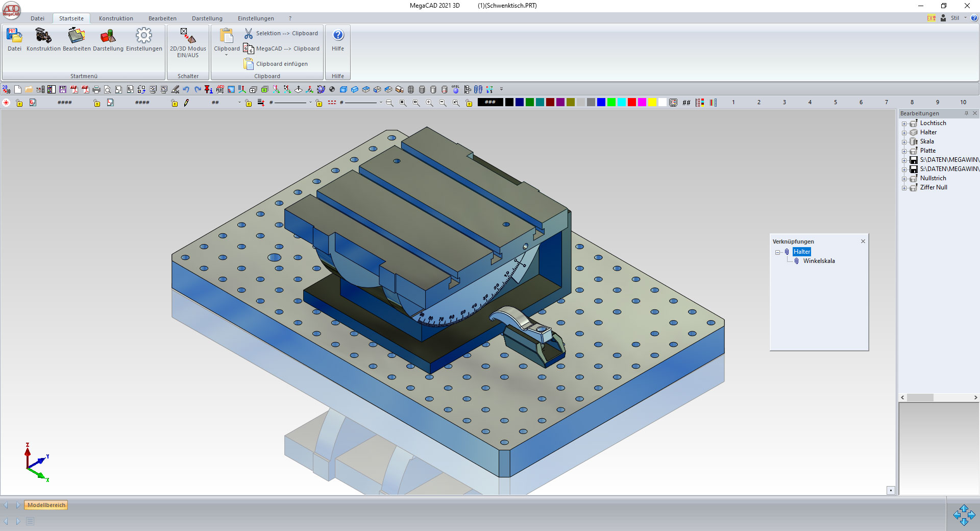The height and width of the screenshot is (531, 980).
Task: Click the printer icon in toolbar
Action: pos(96,90)
